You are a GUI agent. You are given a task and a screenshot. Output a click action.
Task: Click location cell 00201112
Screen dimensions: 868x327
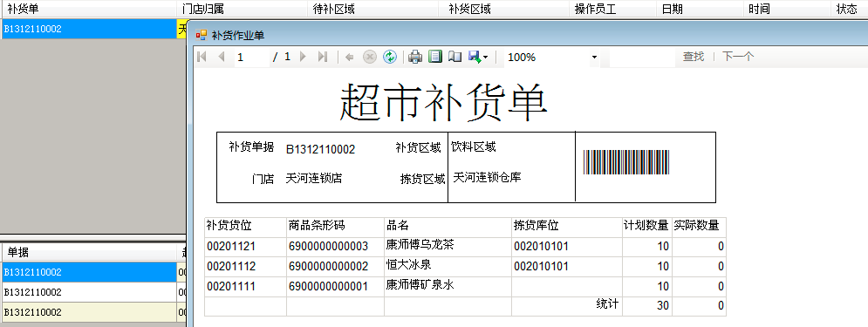tap(245, 267)
